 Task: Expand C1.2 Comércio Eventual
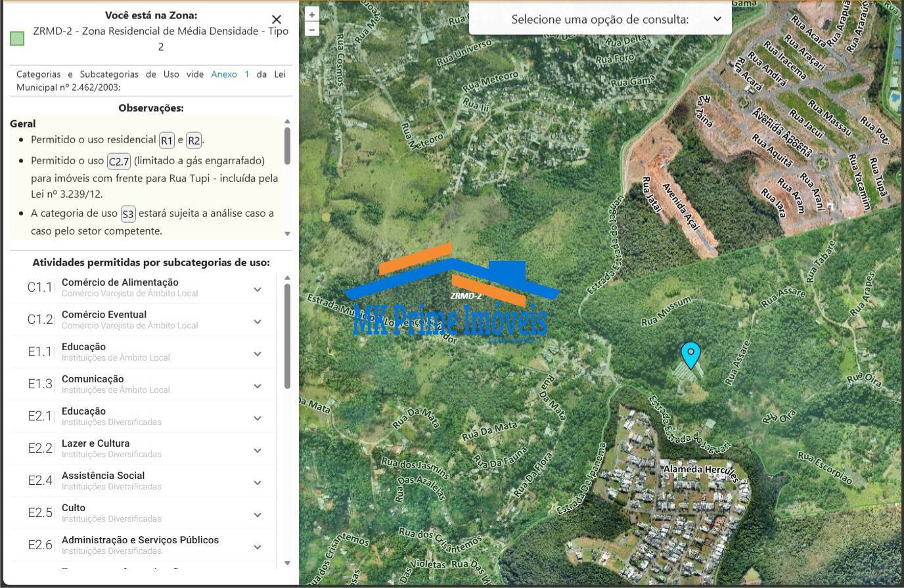point(143,320)
